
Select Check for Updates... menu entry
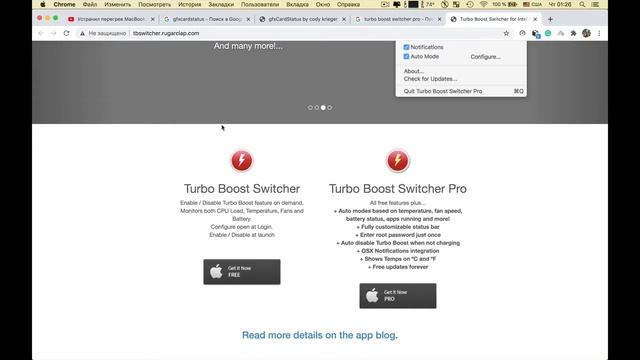[x=430, y=79]
